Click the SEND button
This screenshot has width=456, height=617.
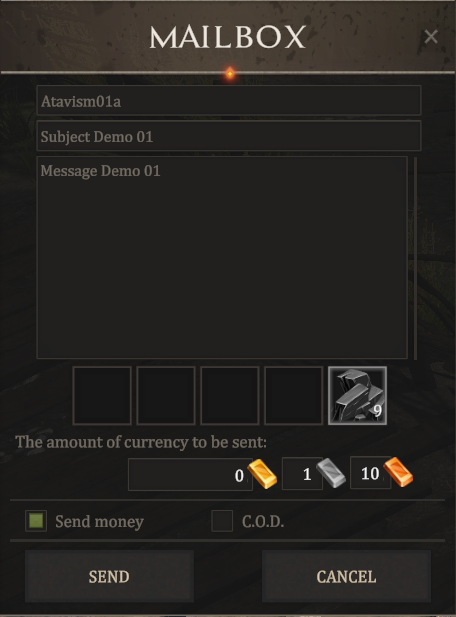109,576
